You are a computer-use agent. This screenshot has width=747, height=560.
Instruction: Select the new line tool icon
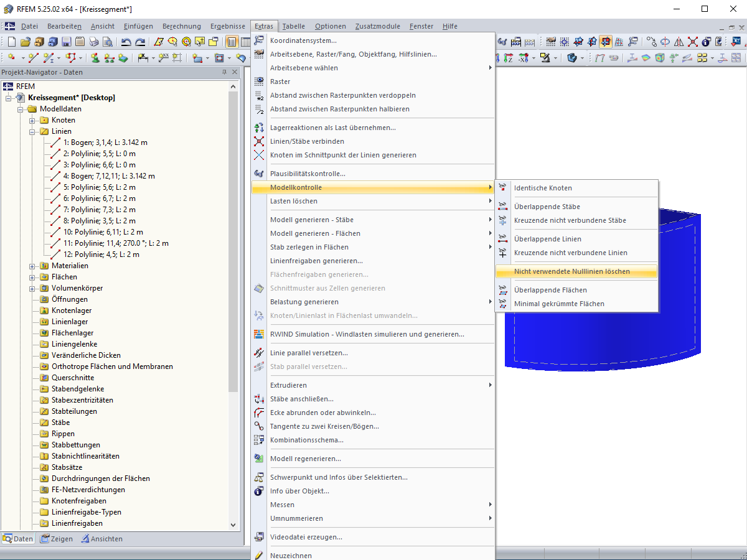coord(34,57)
